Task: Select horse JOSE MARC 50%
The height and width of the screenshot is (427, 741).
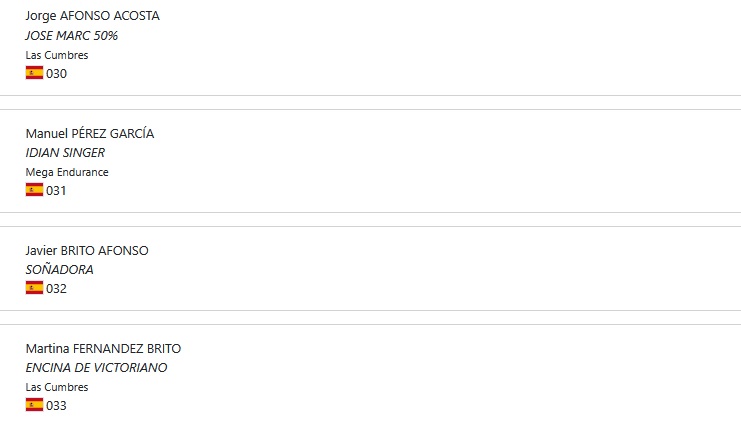Action: tap(71, 36)
